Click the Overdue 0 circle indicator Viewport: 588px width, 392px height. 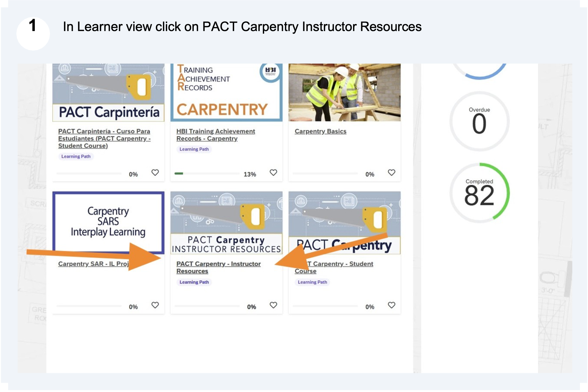point(479,121)
